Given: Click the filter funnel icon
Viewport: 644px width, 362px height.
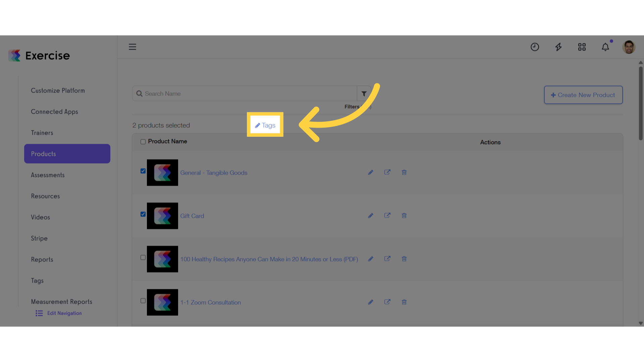Looking at the screenshot, I should point(364,94).
